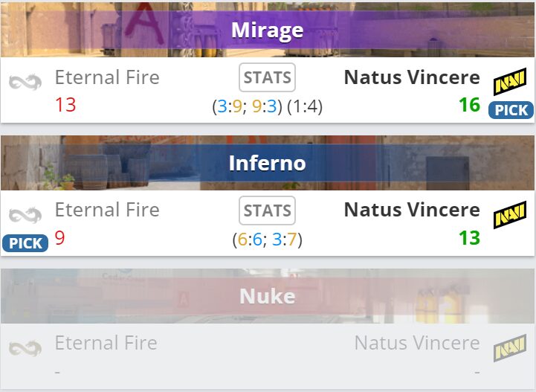
Task: Open Eternal Fire team name on Inferno
Action: 107,211
